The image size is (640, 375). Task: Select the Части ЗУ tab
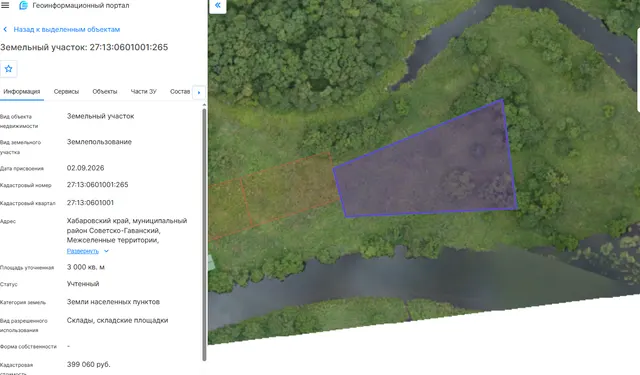[143, 91]
